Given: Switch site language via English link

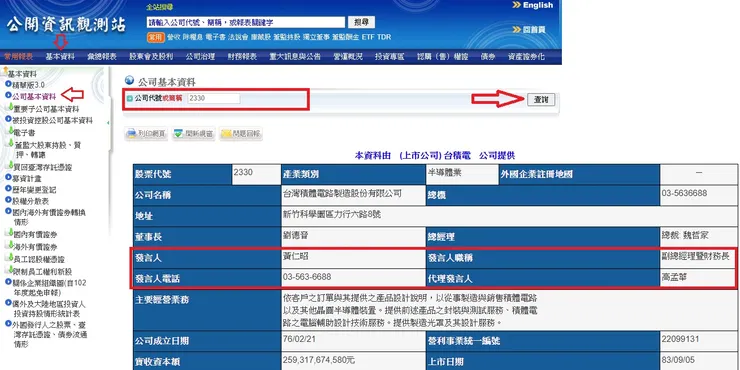Looking at the screenshot, I should point(538,5).
